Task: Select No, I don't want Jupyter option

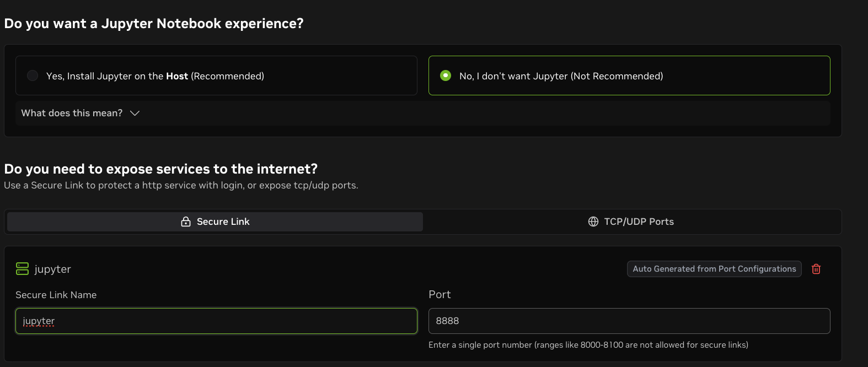Action: click(629, 75)
